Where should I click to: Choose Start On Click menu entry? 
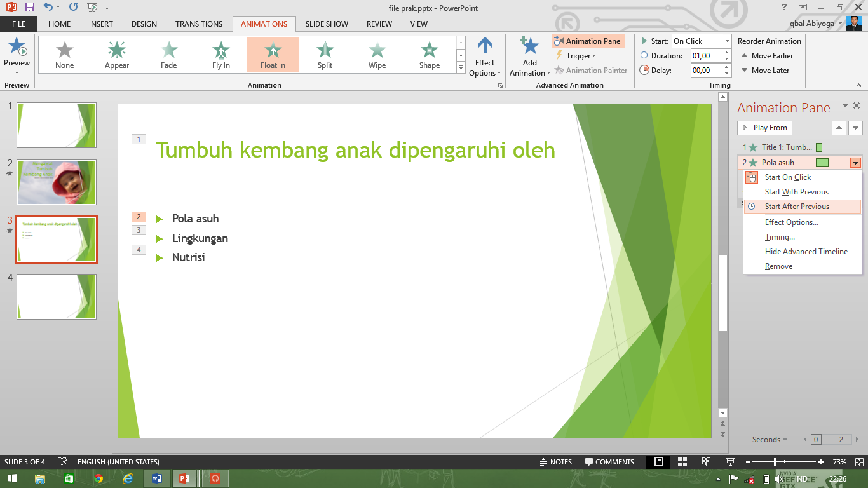(x=803, y=177)
